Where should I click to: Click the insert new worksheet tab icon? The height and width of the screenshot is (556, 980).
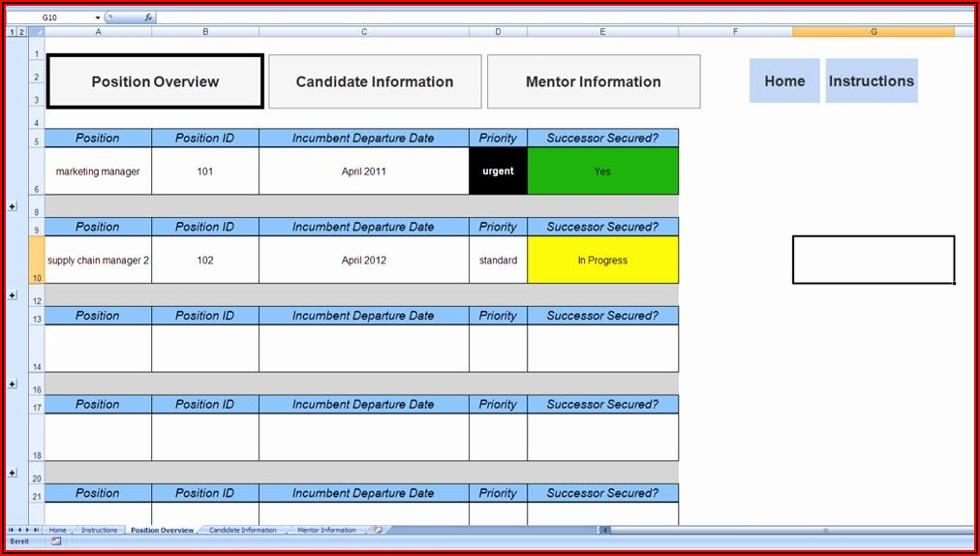377,530
